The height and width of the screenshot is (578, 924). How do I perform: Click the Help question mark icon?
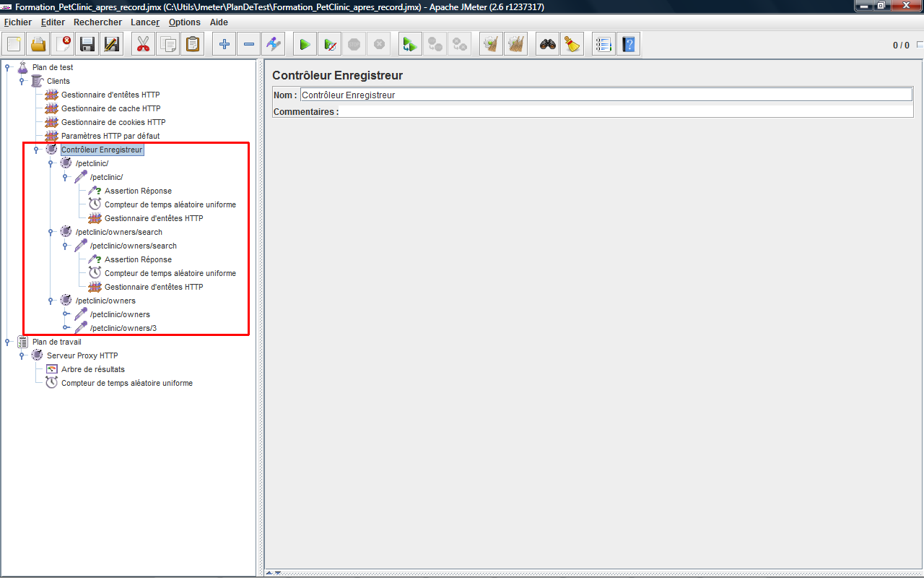click(628, 45)
